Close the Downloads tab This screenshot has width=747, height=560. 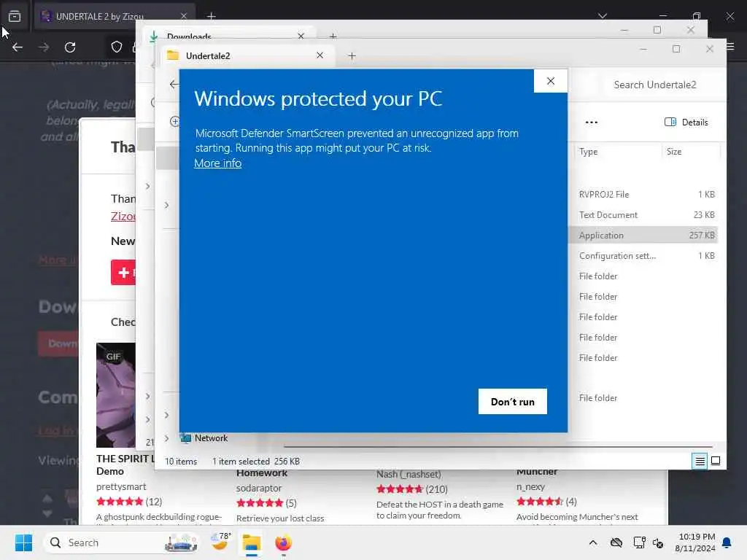point(301,36)
